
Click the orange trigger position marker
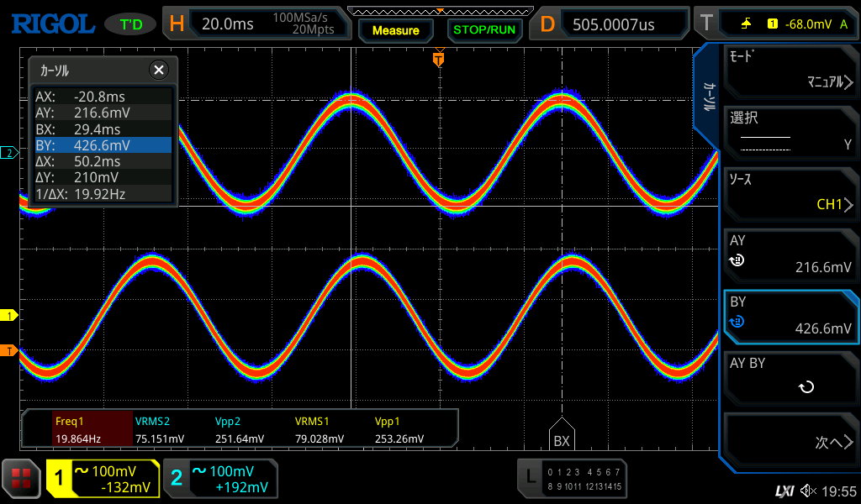point(438,59)
